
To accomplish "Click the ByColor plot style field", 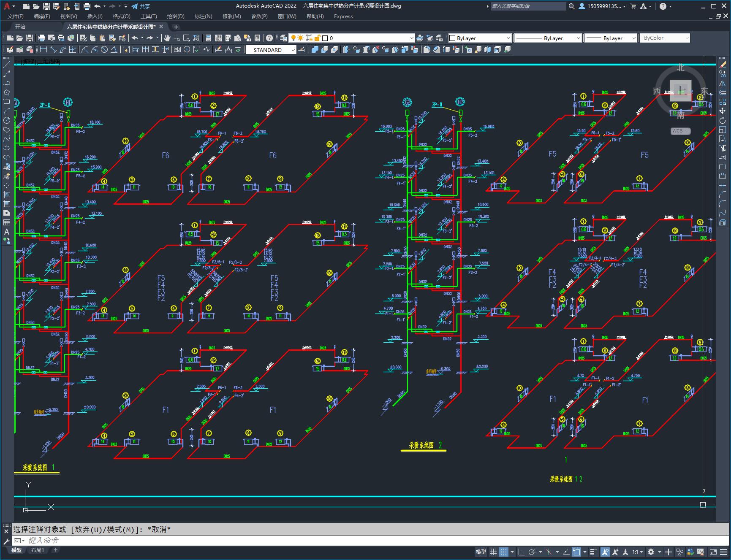I will pos(665,38).
